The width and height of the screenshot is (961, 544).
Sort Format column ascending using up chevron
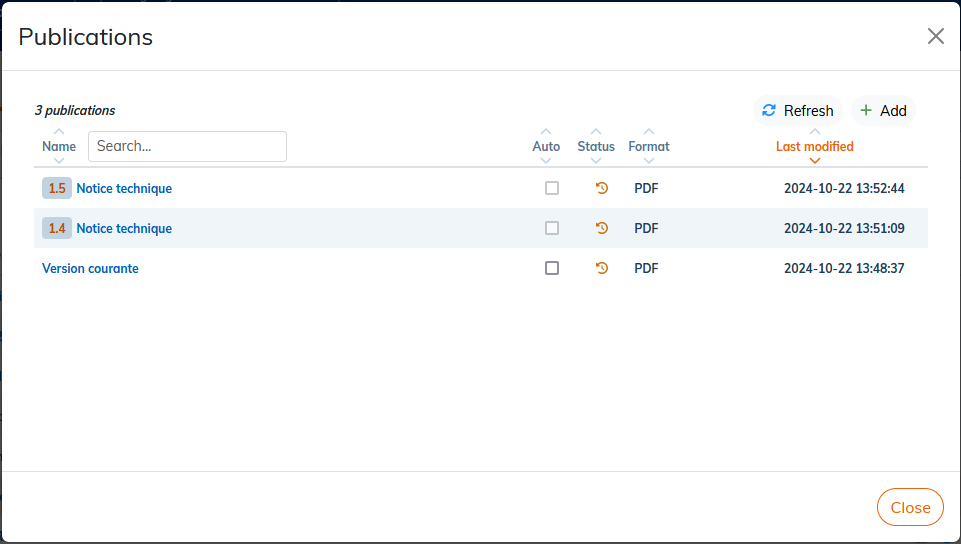tap(649, 132)
